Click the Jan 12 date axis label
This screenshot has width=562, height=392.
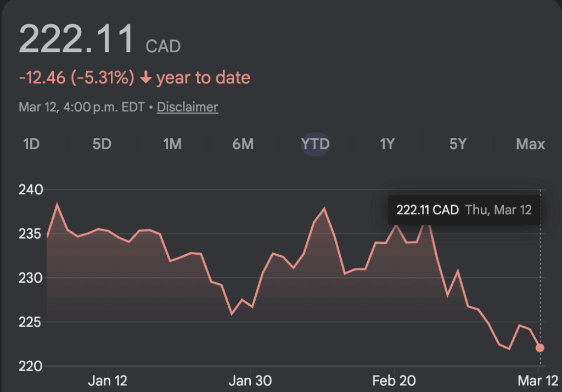108,380
